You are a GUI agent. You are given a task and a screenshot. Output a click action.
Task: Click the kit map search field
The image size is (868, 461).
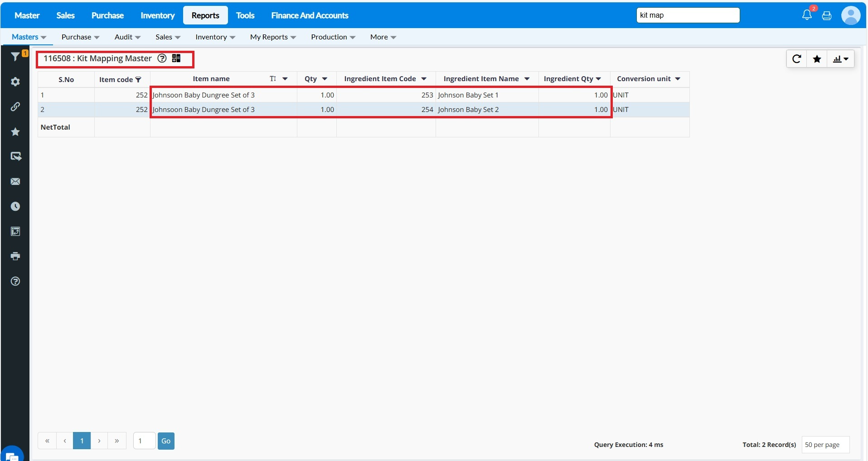pos(688,15)
